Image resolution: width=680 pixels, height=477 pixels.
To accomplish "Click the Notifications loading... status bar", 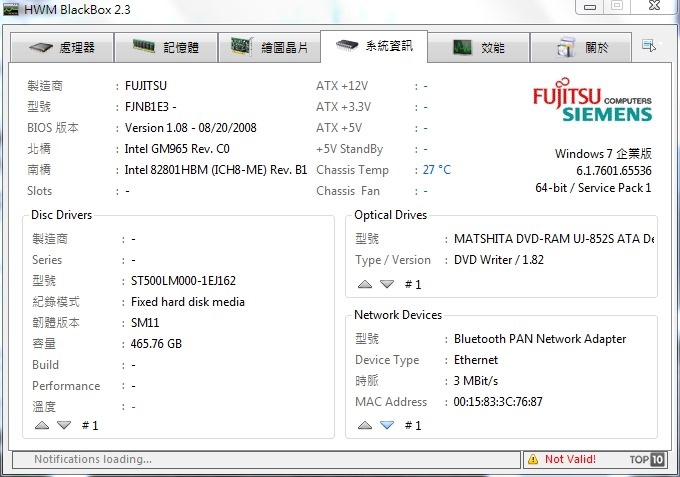I will 266,459.
